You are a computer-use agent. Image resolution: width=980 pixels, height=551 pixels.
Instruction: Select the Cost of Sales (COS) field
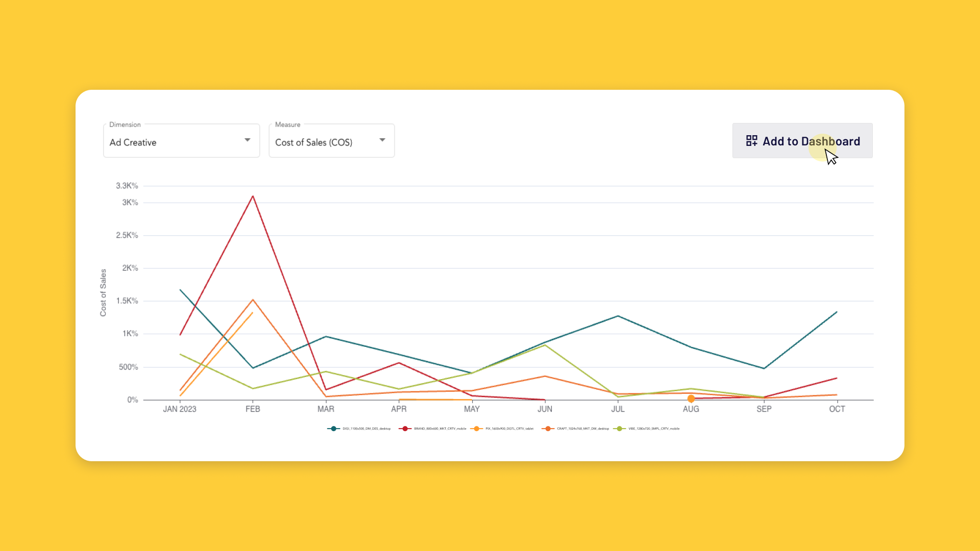[x=332, y=141]
